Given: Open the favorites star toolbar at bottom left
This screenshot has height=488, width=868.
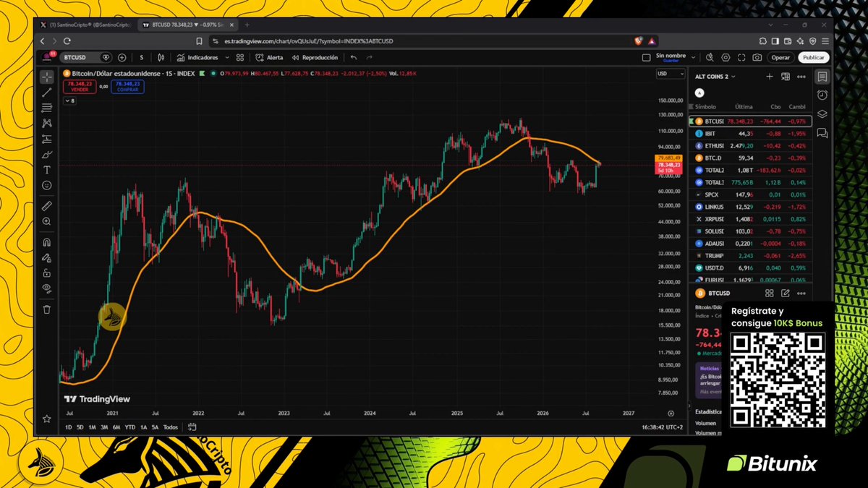Looking at the screenshot, I should click(47, 419).
